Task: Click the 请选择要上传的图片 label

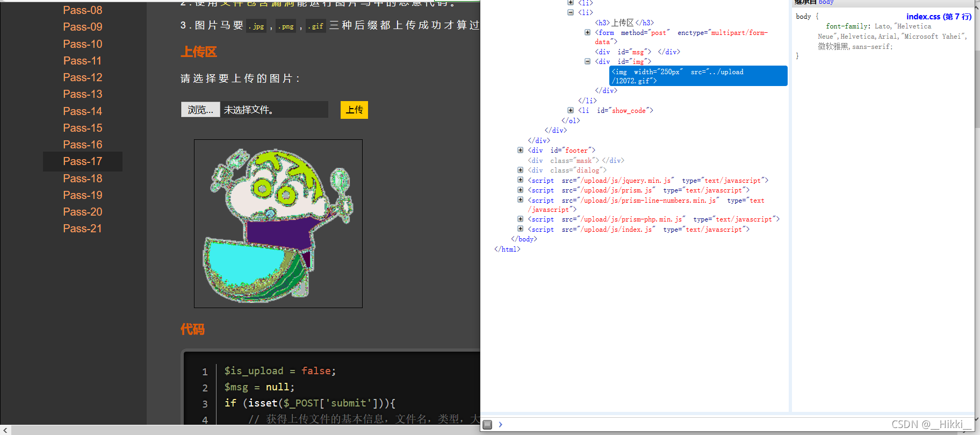Action: click(241, 79)
